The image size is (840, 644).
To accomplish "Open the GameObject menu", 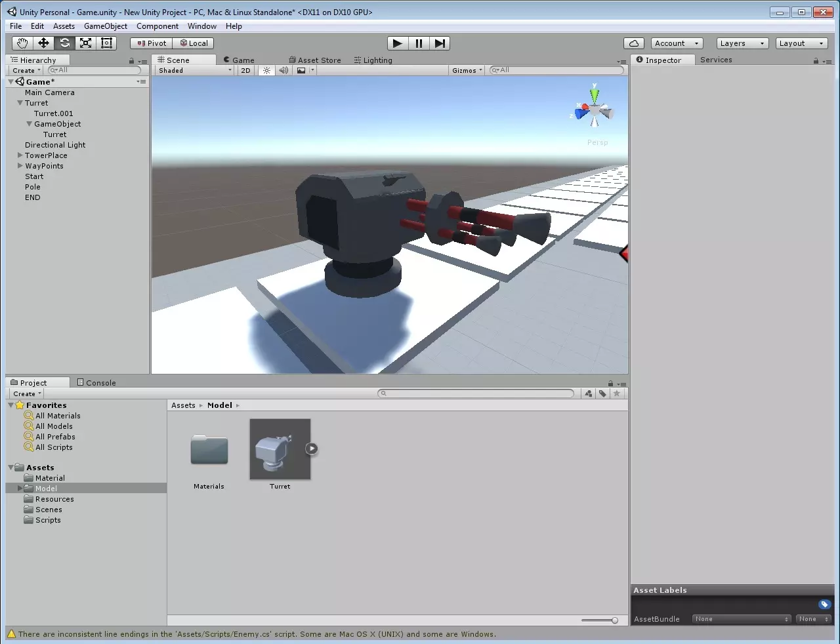I will pos(106,26).
